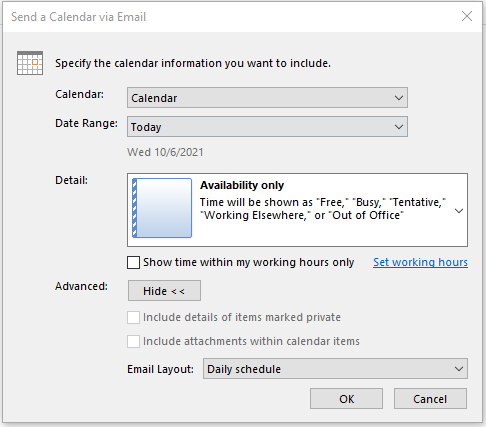Dismiss the dialog with Cancel
Screen dimensions: 486x427
[430, 399]
